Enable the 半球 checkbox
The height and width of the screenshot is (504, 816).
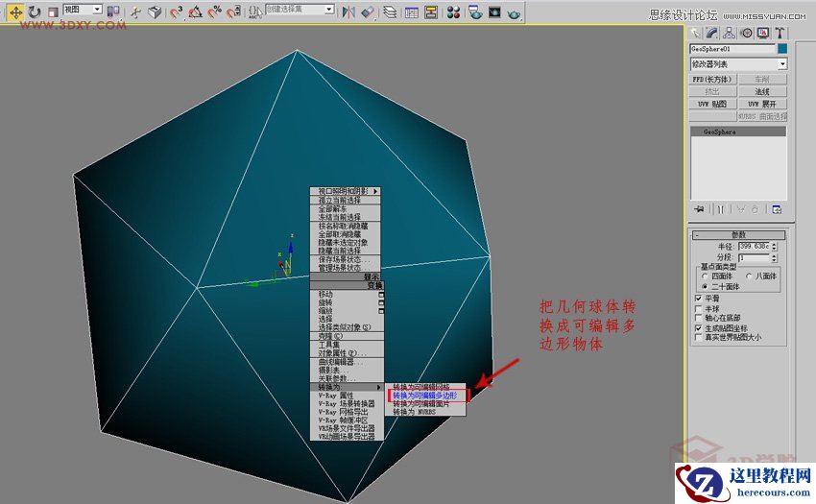tap(698, 309)
